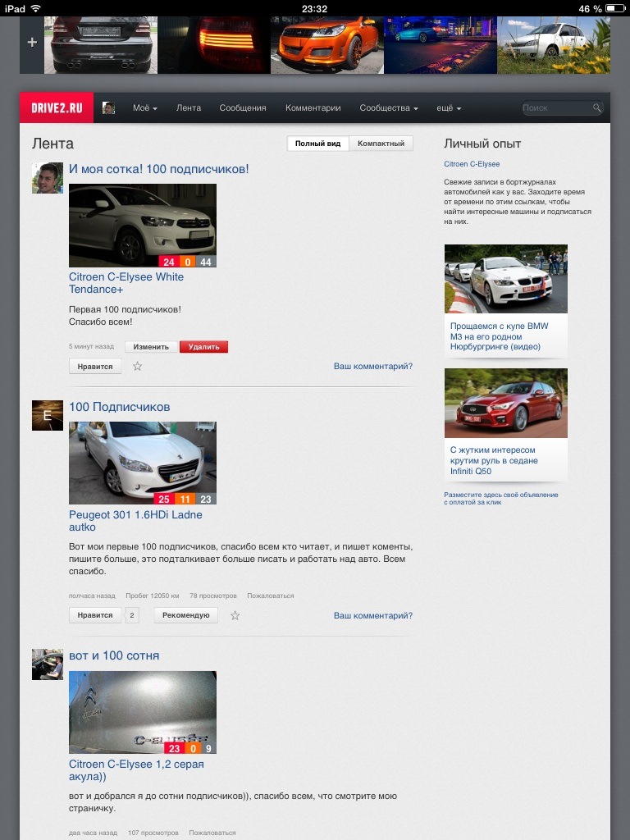Image resolution: width=630 pixels, height=840 pixels.
Task: Open white Citroen C-Elysee post photo
Action: coord(143,226)
